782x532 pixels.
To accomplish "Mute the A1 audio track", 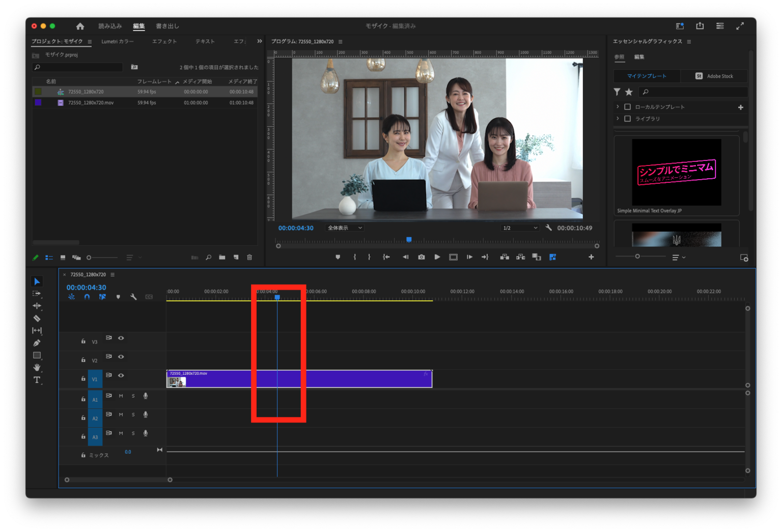I will [x=121, y=396].
